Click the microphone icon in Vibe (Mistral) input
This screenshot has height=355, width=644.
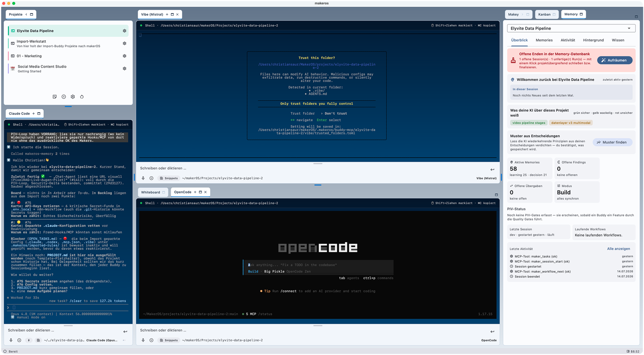point(143,178)
